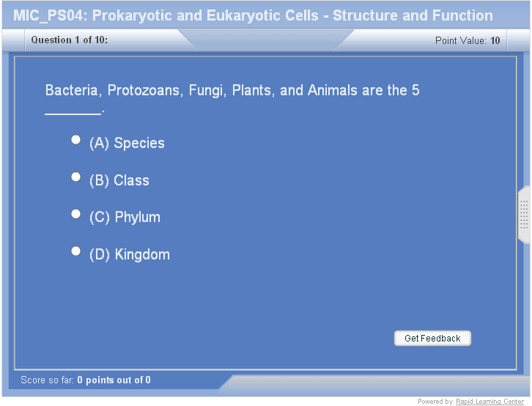Select the radio button for Species
The width and height of the screenshot is (532, 406).
coord(75,139)
